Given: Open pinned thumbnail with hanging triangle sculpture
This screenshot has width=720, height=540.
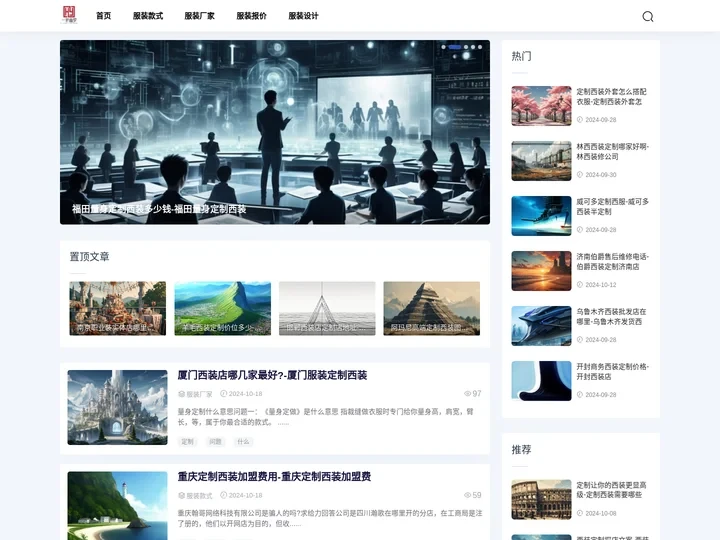Looking at the screenshot, I should pos(327,308).
